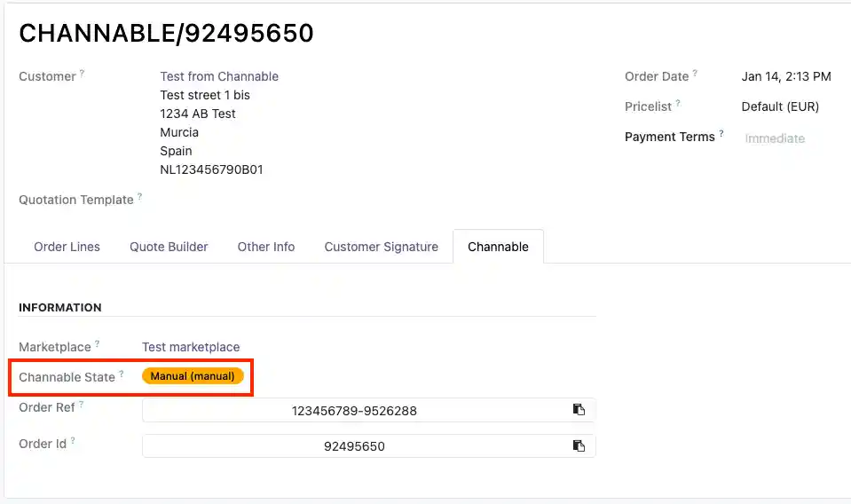The height and width of the screenshot is (504, 851).
Task: Copy the Order Ref value to clipboard
Action: 579,409
